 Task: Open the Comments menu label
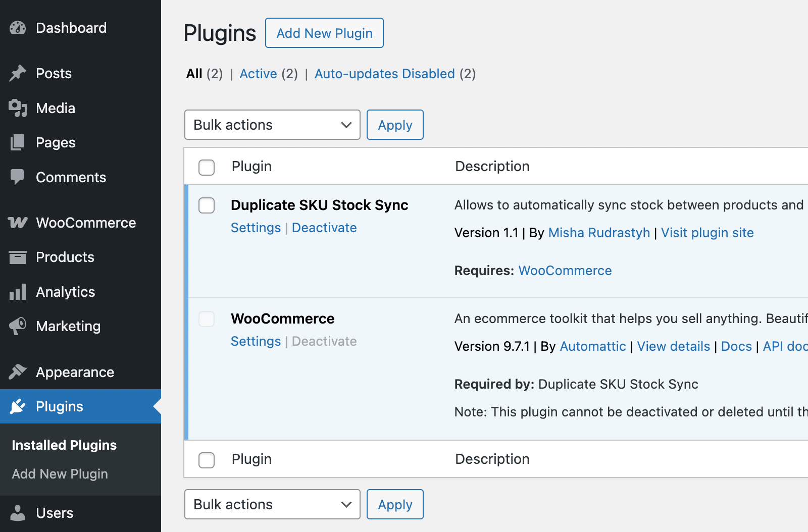(71, 177)
